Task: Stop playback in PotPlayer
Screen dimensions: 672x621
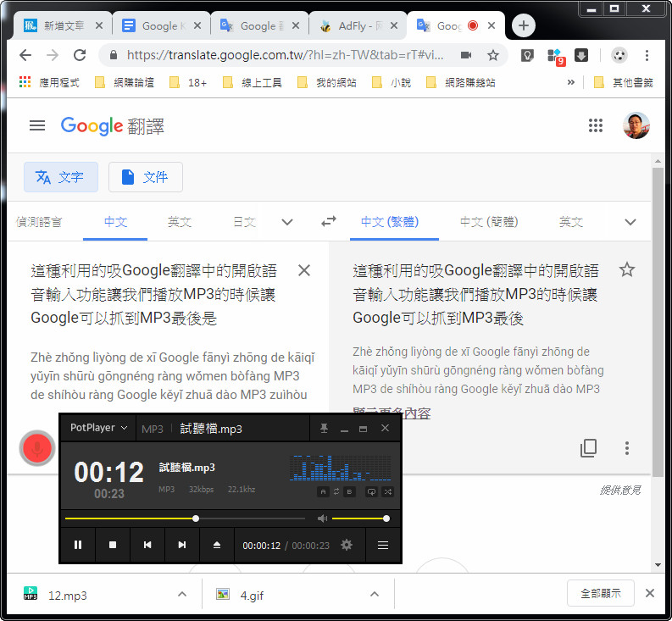Action: tap(113, 545)
